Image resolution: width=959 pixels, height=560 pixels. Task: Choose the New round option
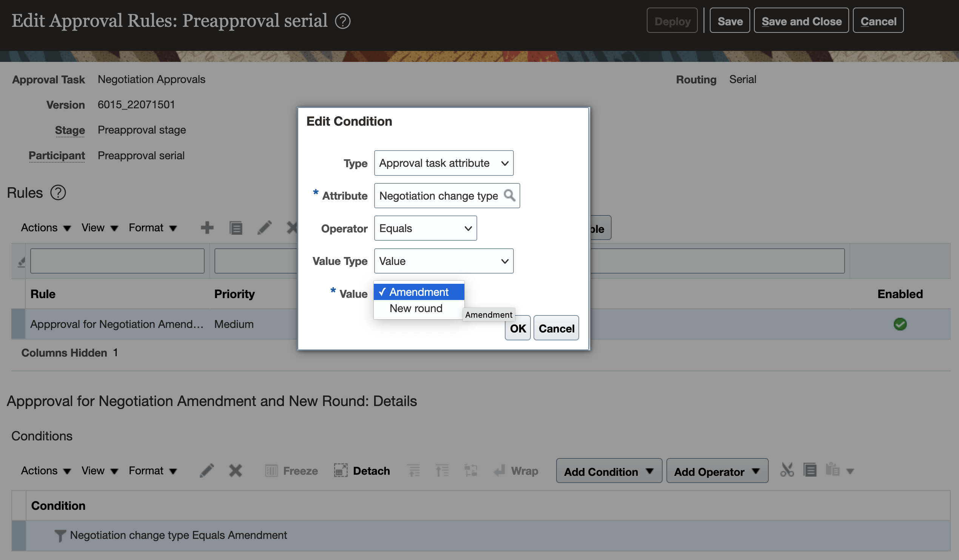pos(416,308)
